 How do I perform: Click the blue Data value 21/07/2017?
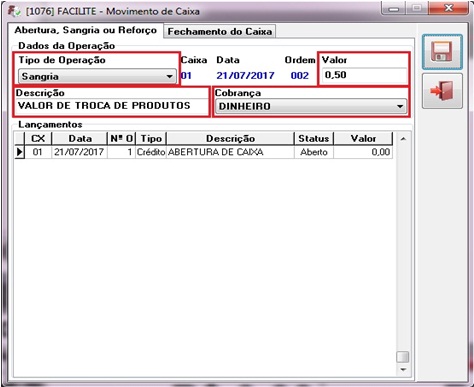click(x=245, y=76)
